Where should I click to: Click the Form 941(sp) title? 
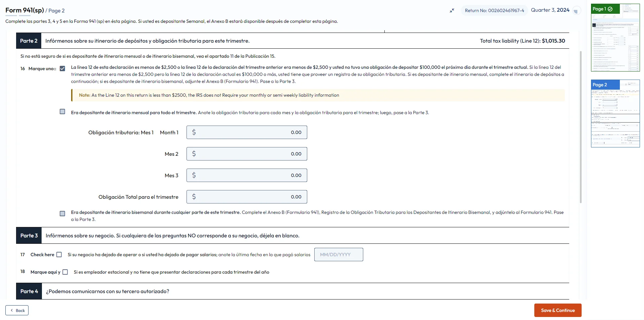[x=24, y=10]
